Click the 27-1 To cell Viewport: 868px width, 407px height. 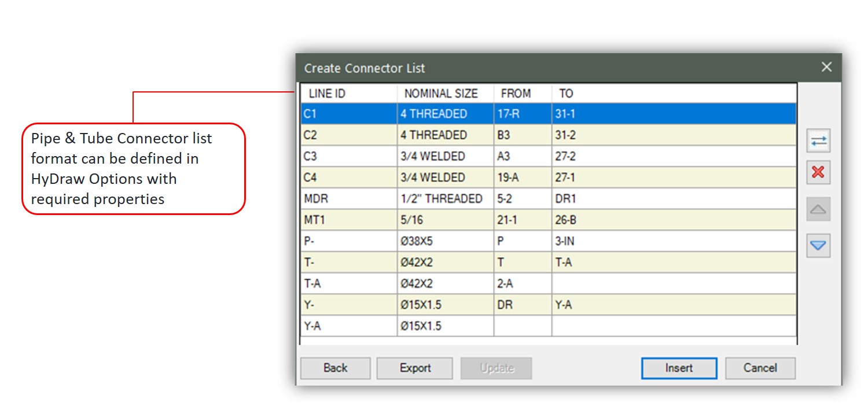[x=674, y=177]
